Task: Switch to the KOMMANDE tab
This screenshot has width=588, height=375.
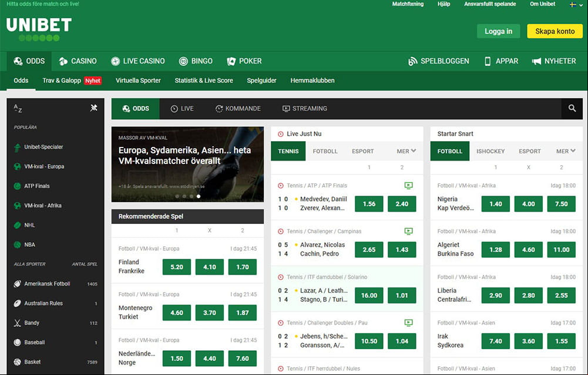Action: (x=238, y=109)
